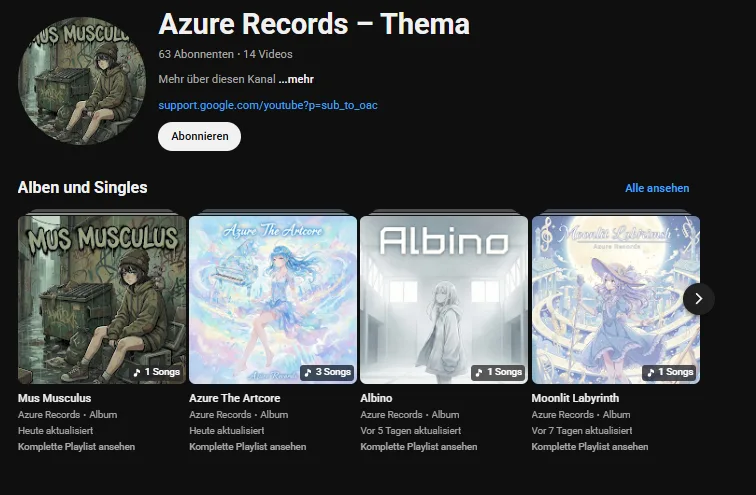View complete playlist for Albino

(x=419, y=447)
